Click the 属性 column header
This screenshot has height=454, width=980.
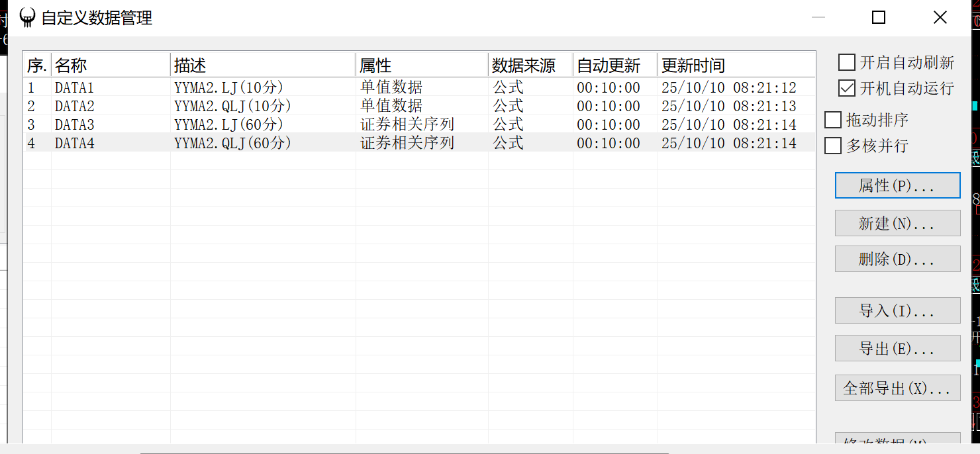click(x=422, y=66)
